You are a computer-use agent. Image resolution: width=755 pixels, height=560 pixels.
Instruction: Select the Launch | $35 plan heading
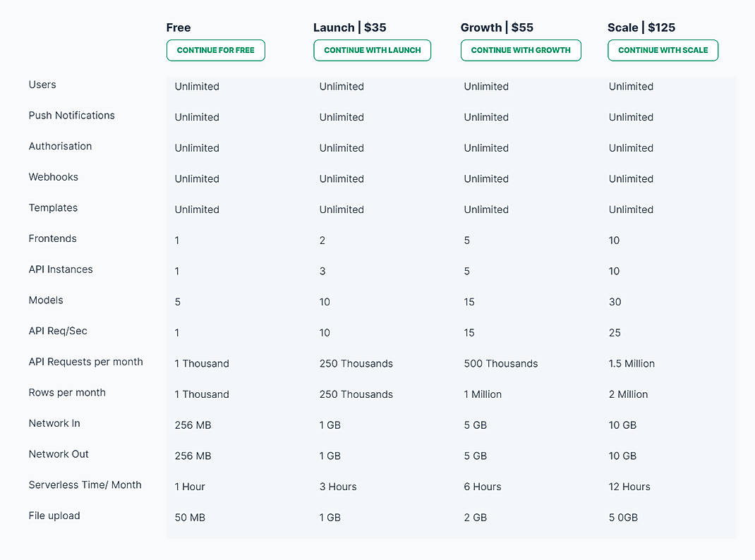point(349,28)
